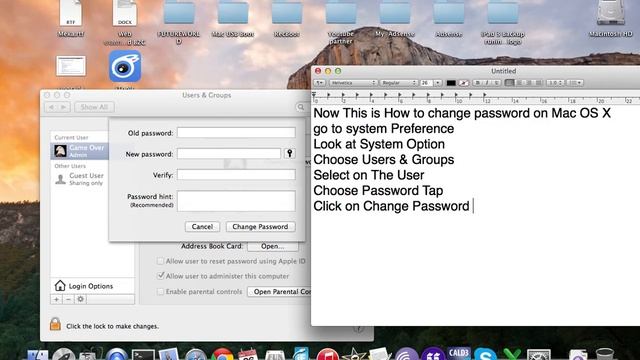
Task: Toggle Allow user to administer this computer
Action: tap(160, 276)
